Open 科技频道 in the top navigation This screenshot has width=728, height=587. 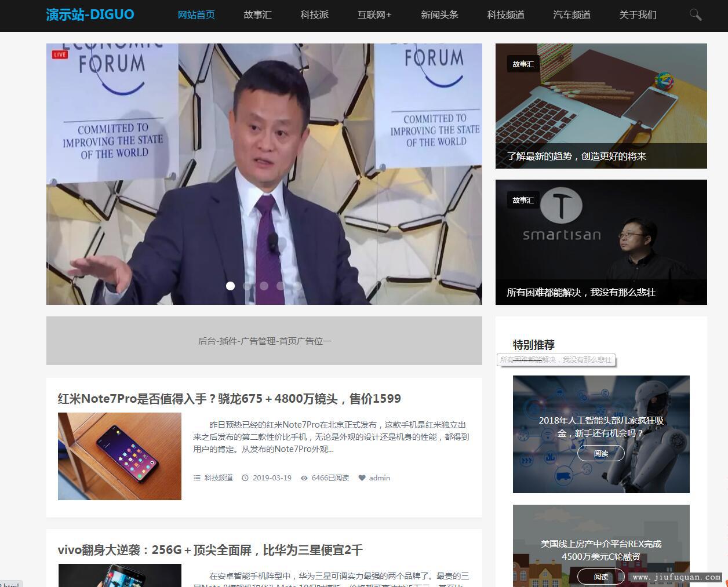(x=505, y=14)
